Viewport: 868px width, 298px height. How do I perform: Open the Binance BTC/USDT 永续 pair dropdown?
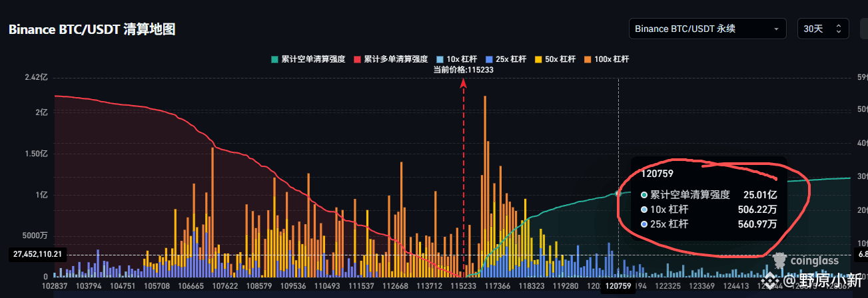coord(707,29)
